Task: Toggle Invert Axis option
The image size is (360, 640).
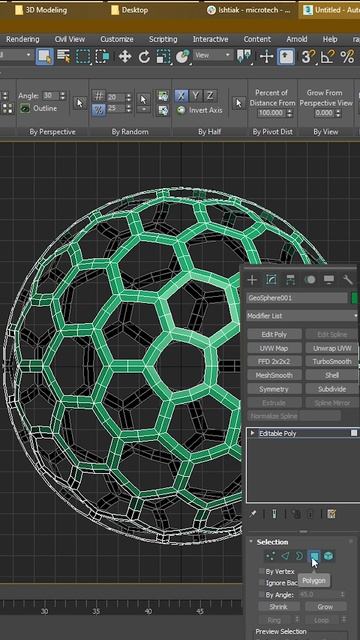Action: point(200,110)
